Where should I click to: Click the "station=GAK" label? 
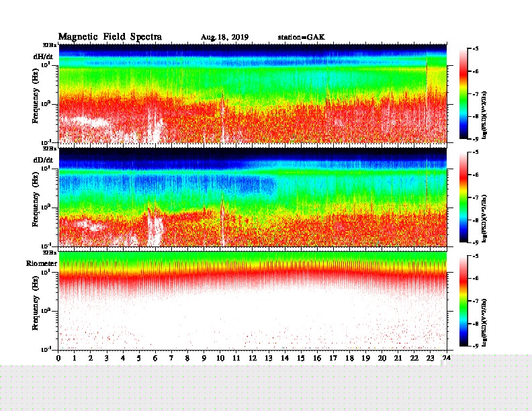pyautogui.click(x=302, y=37)
